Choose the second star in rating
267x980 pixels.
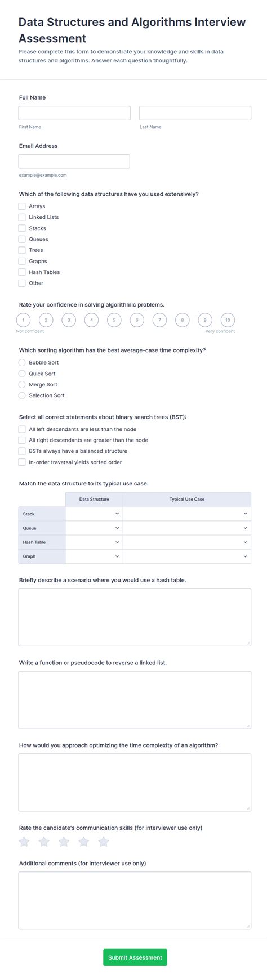point(44,842)
